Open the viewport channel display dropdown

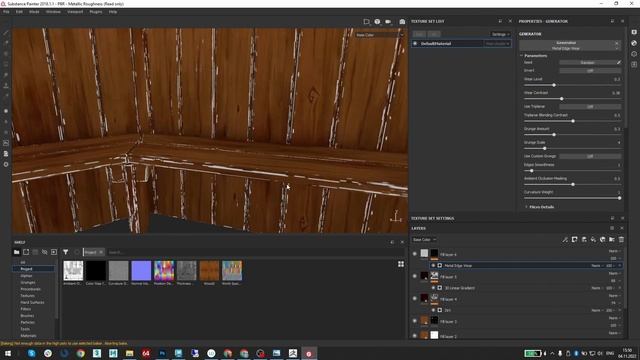coord(379,35)
